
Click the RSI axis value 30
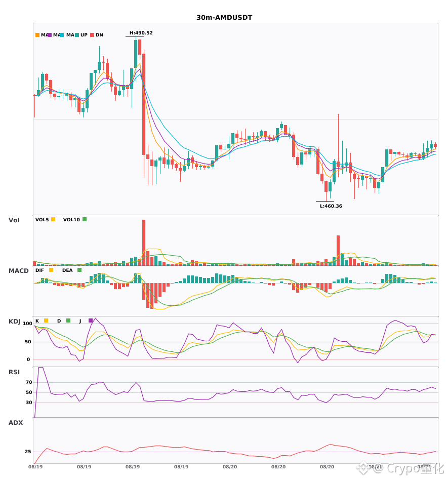pos(29,403)
